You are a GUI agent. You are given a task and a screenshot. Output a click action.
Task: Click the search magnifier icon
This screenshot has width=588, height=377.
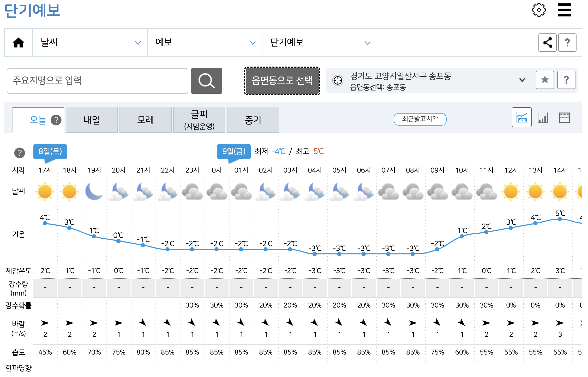point(206,81)
